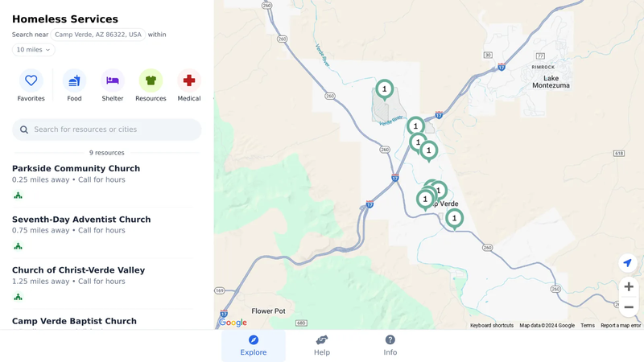Click the northernmost map marker pin
The image size is (644, 362).
pyautogui.click(x=385, y=90)
